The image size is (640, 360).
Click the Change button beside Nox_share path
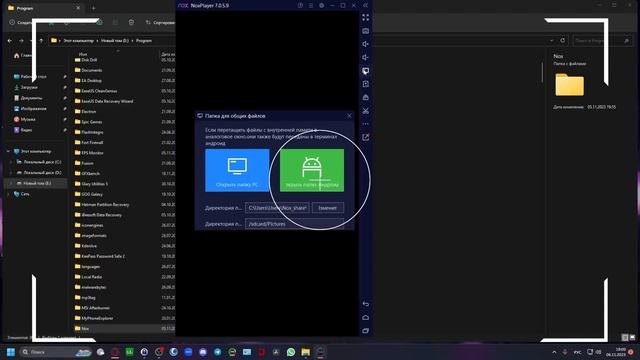328,208
